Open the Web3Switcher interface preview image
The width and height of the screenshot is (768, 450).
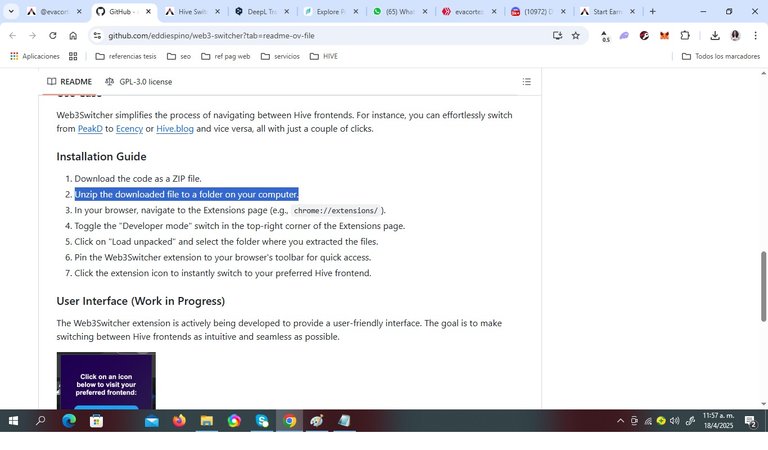point(106,380)
